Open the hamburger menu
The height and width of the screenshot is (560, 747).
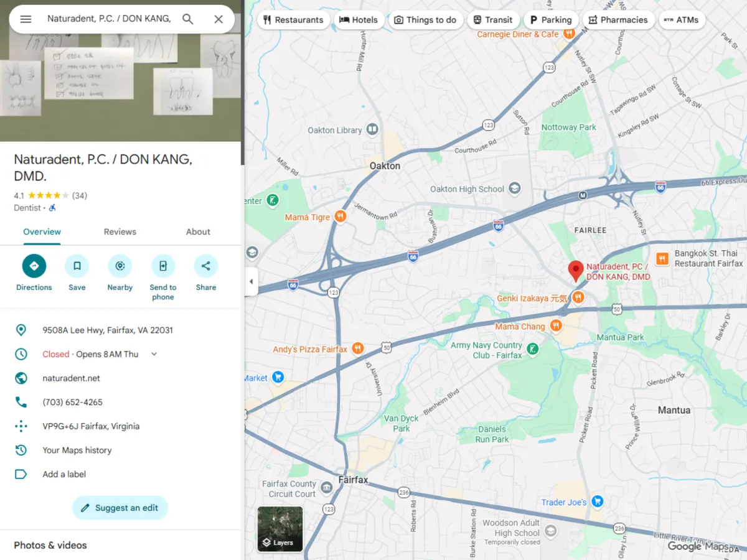[26, 19]
